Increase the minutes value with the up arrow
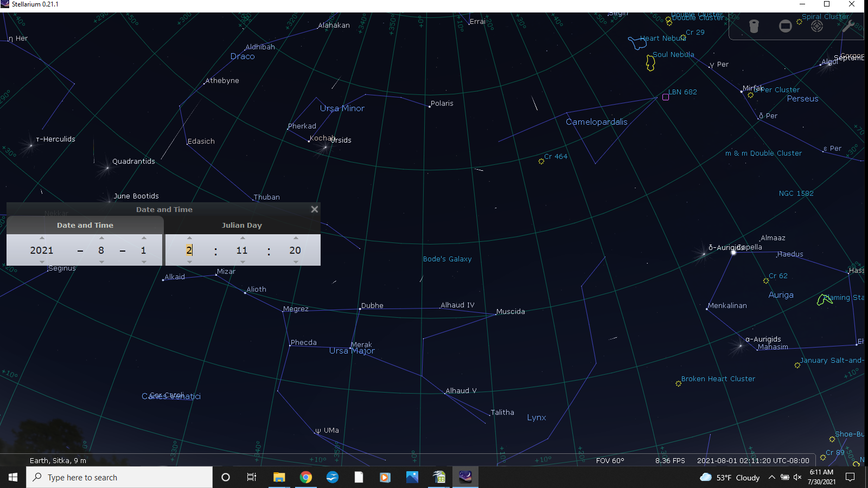 tap(241, 238)
